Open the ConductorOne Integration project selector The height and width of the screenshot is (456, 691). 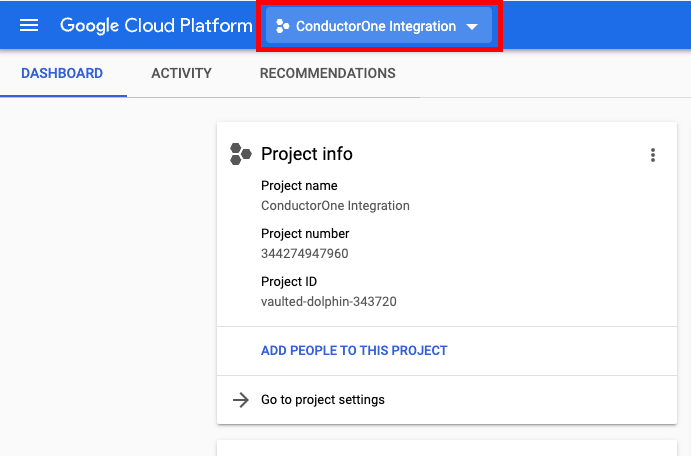[x=376, y=27]
